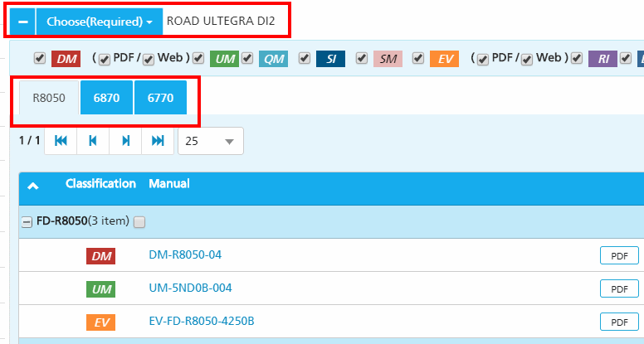Click the red DM badge in filter bar
This screenshot has width=644, height=344.
tap(66, 59)
